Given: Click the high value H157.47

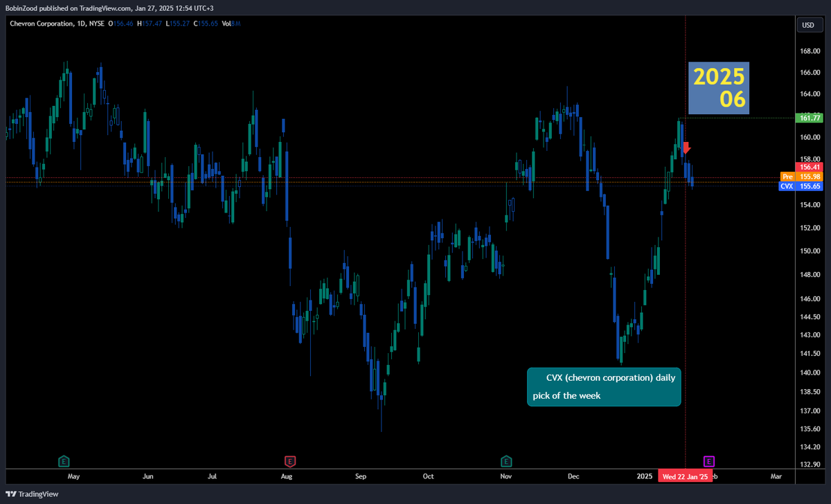Looking at the screenshot, I should [x=151, y=24].
